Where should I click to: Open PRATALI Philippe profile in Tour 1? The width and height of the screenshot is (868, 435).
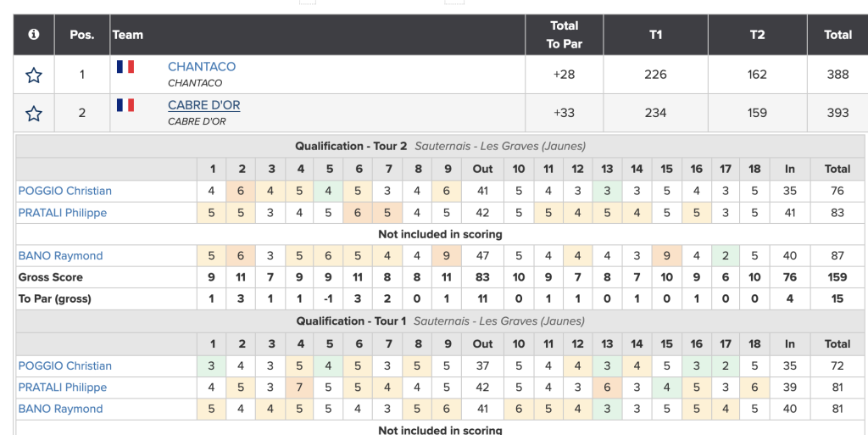click(63, 388)
